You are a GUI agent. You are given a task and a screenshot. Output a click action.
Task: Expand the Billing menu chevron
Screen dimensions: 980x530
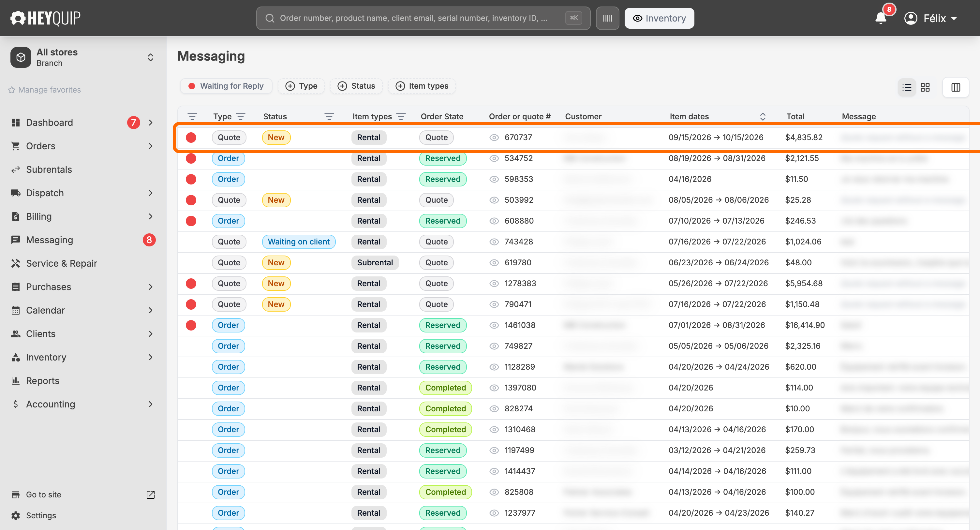tap(150, 216)
